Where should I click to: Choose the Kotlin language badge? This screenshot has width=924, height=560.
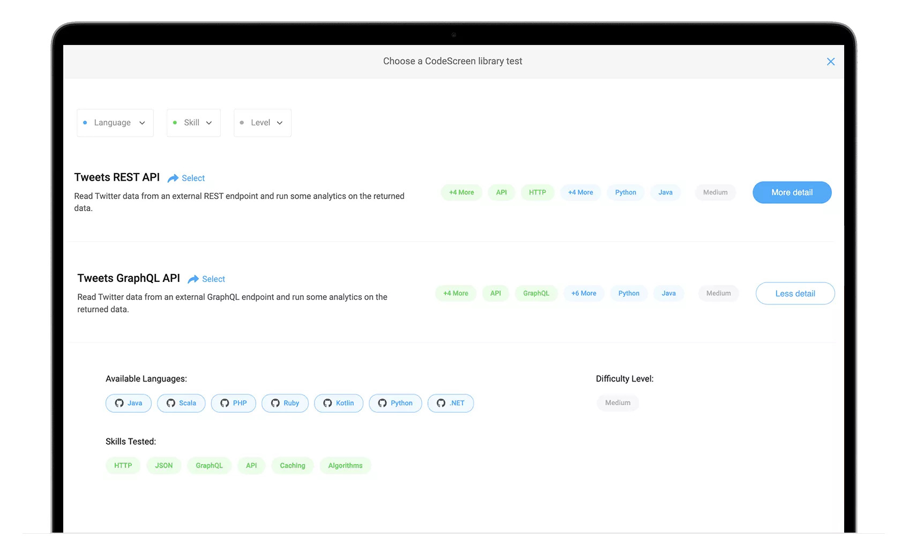coord(339,403)
